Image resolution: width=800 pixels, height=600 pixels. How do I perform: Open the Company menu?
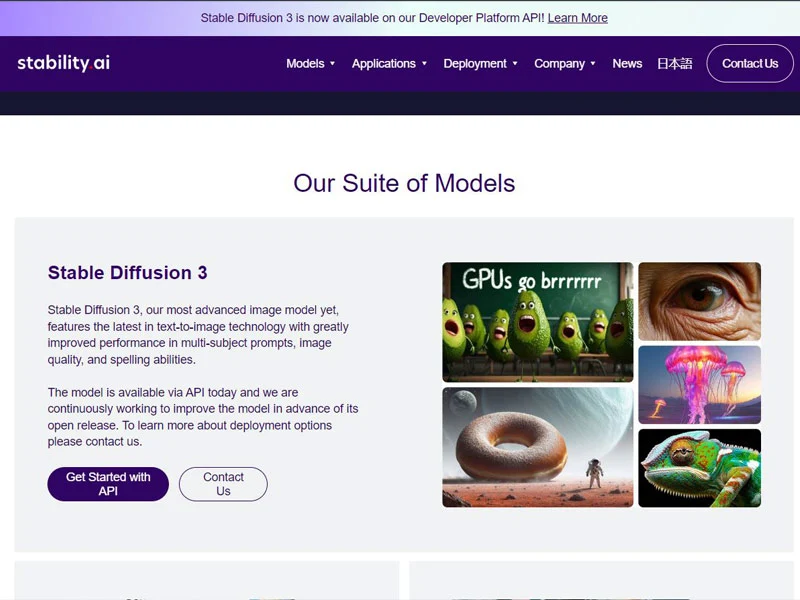tap(559, 63)
